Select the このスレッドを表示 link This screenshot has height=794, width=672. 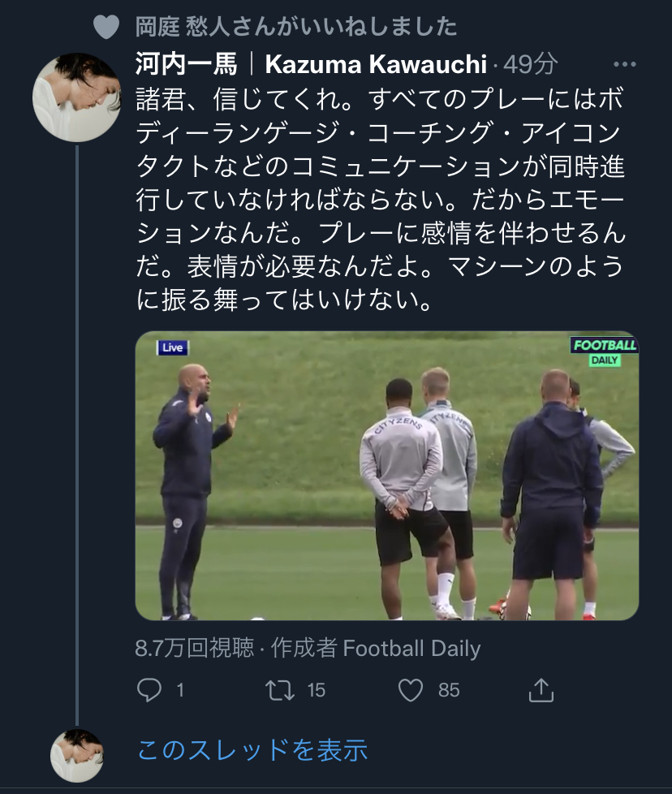point(252,749)
